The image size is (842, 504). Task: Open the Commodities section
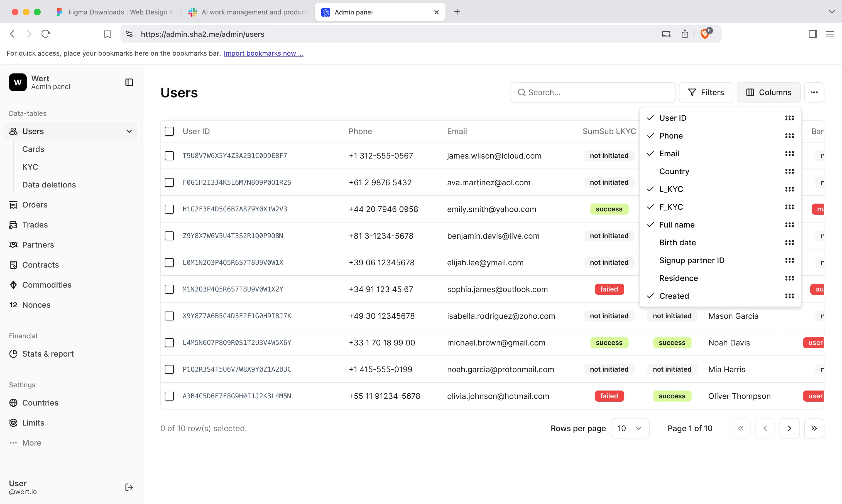click(x=46, y=285)
